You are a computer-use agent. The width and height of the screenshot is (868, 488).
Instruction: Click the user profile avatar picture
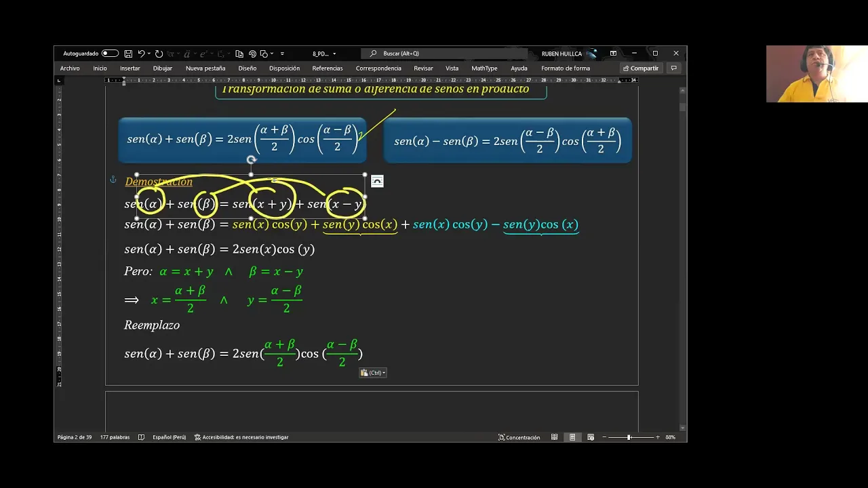click(x=592, y=54)
